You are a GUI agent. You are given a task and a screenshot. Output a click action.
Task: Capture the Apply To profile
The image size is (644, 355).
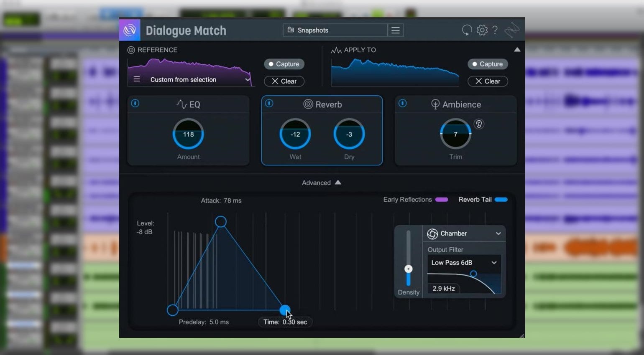(488, 64)
